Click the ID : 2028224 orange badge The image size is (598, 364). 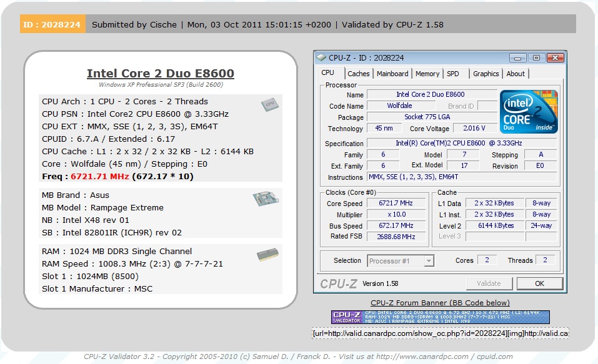coord(52,24)
